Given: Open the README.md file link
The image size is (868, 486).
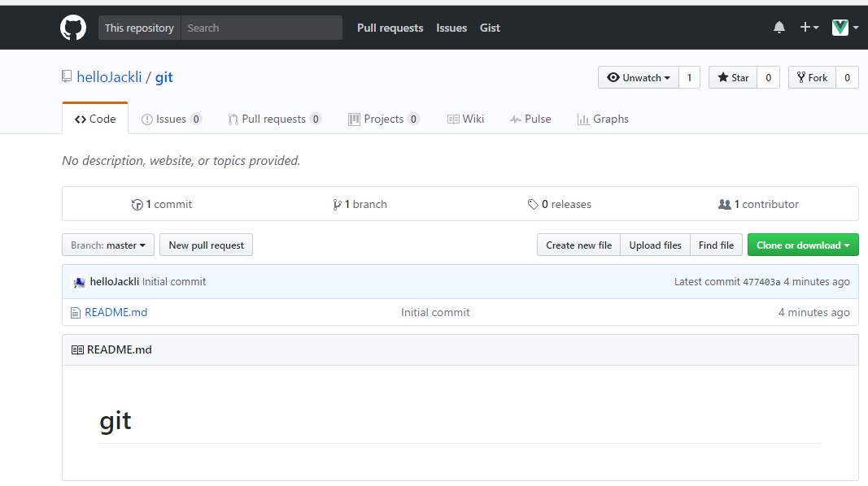Looking at the screenshot, I should coord(116,312).
